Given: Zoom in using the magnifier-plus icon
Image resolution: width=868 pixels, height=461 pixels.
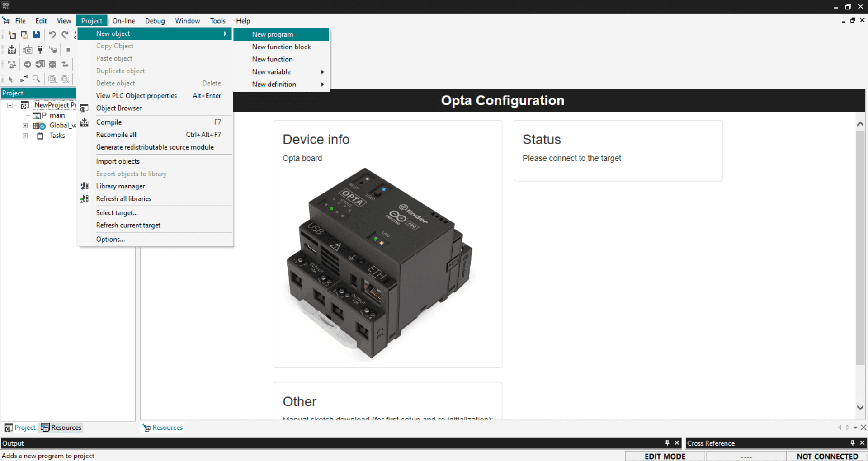Looking at the screenshot, I should [x=52, y=79].
